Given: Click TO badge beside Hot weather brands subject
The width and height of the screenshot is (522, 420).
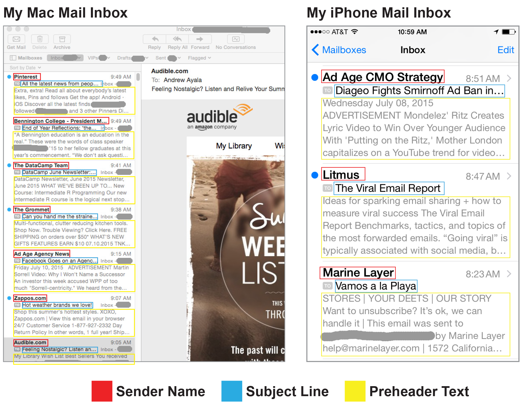Looking at the screenshot, I should (17, 305).
